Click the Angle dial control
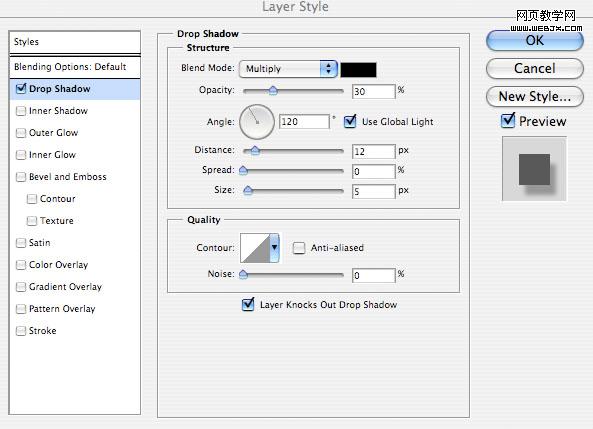The image size is (593, 429). [257, 122]
